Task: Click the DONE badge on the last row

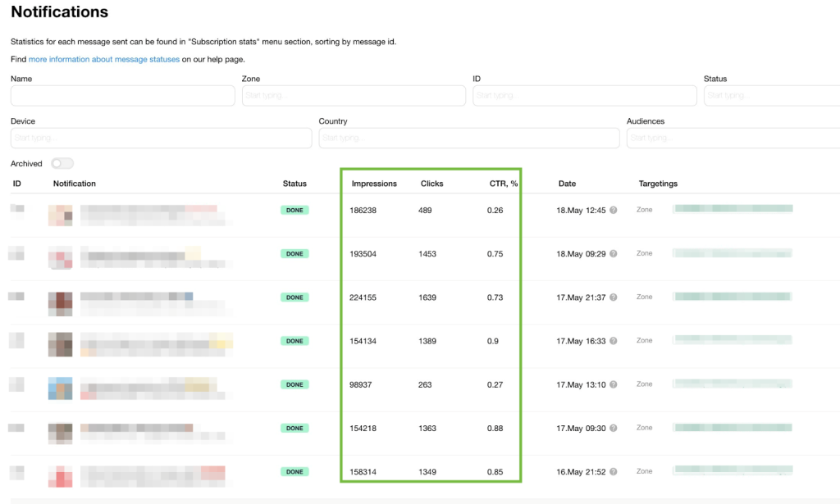Action: pos(294,471)
